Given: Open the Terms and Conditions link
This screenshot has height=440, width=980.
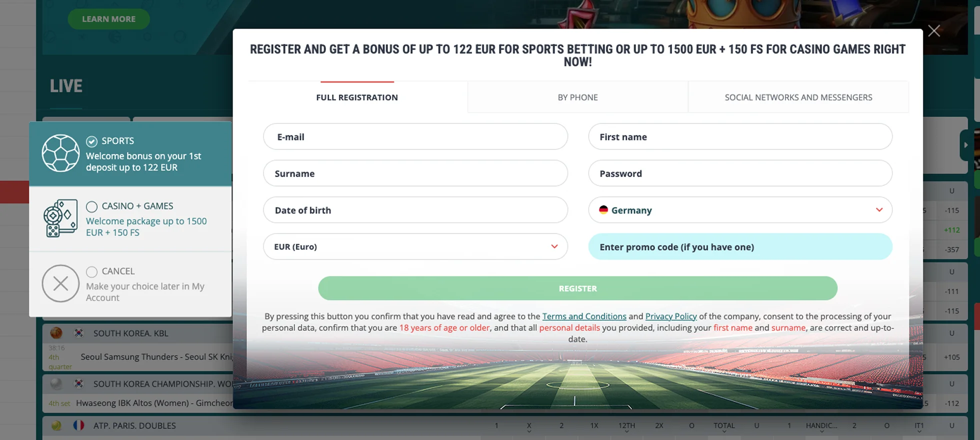Looking at the screenshot, I should [584, 316].
